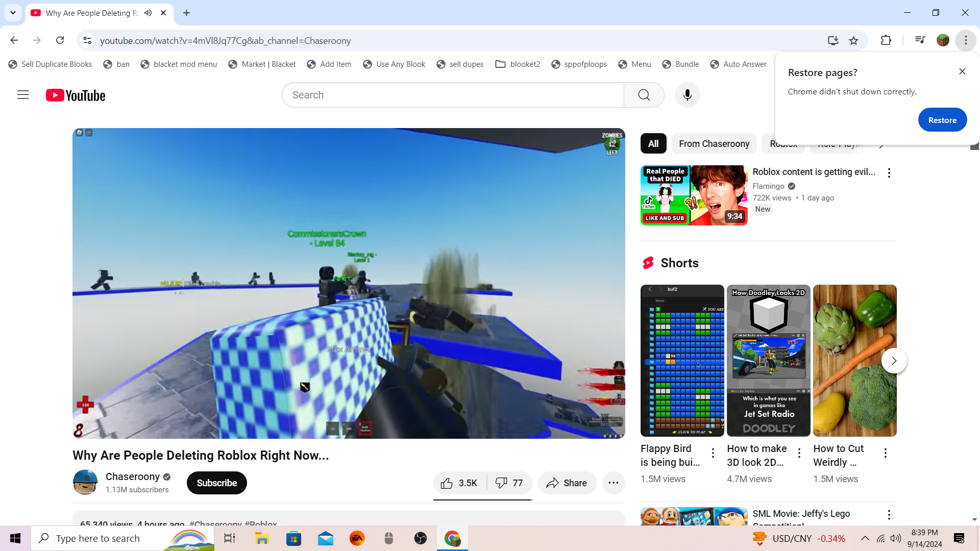Click the search magnifier button
980x551 pixels.
click(644, 95)
